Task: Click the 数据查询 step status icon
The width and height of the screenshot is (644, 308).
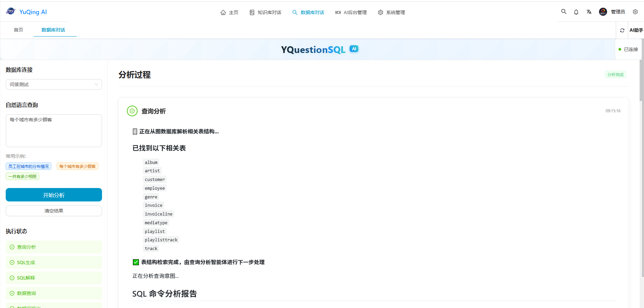Action: tap(12, 293)
